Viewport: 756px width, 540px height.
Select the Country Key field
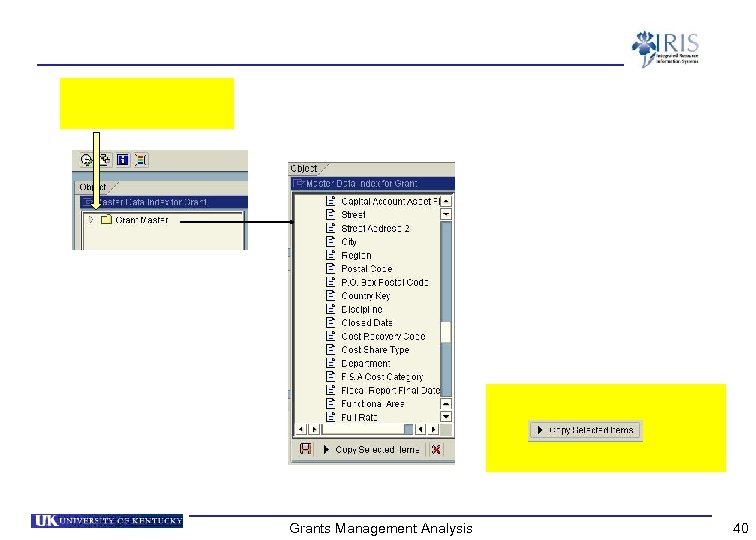(x=365, y=296)
